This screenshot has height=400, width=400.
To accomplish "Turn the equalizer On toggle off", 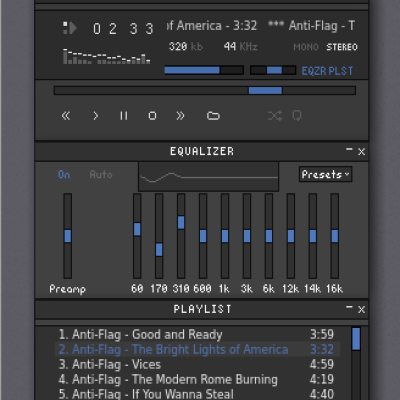I will [64, 174].
